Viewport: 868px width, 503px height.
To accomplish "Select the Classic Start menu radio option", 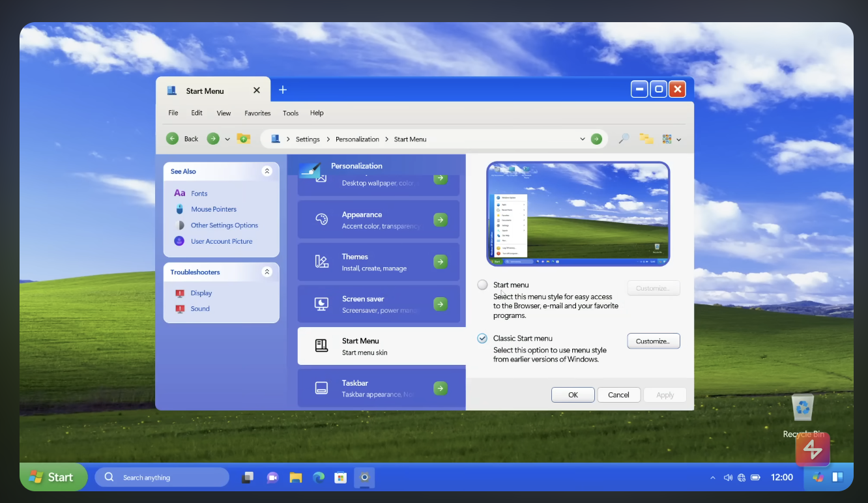I will 482,338.
